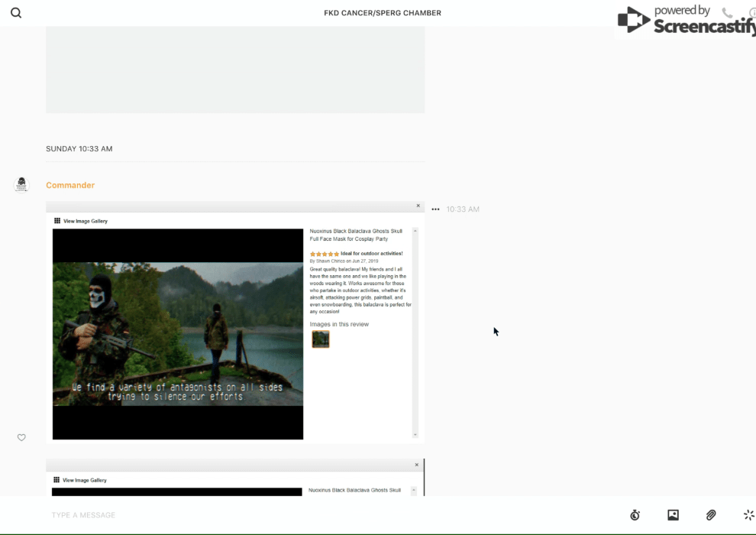
Task: Open the review image thumbnail
Action: pyautogui.click(x=321, y=339)
